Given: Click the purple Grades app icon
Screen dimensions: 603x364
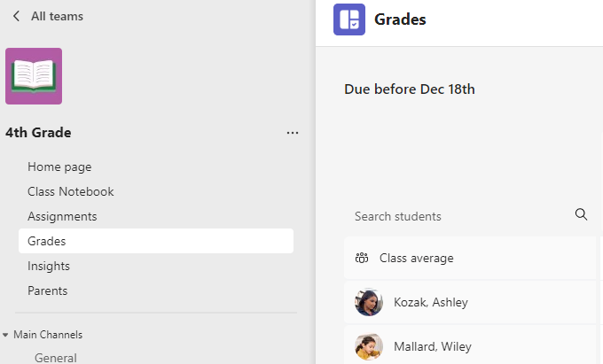Looking at the screenshot, I should pos(349,19).
